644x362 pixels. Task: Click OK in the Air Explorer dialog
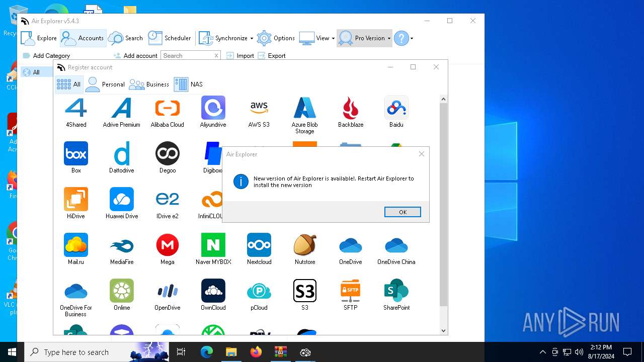(x=403, y=212)
